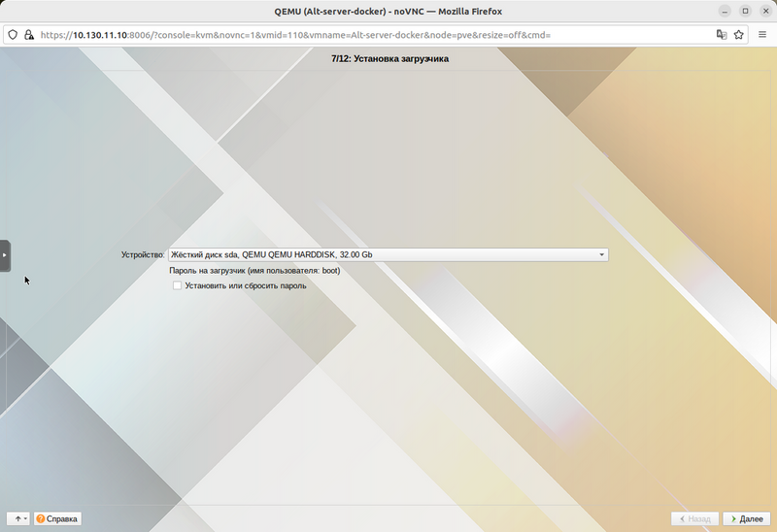Click the orange question mark help icon
The height and width of the screenshot is (532, 777).
coord(41,518)
